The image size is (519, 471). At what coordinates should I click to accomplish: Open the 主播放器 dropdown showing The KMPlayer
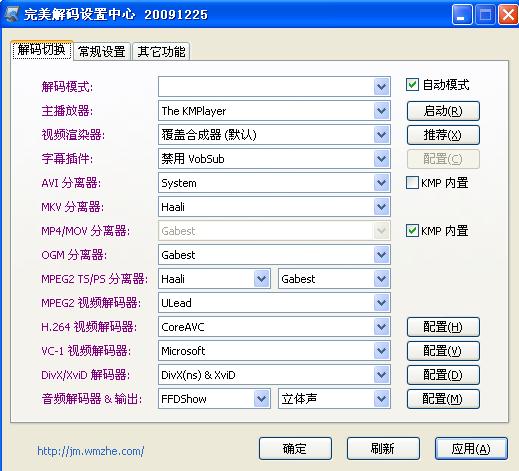coord(274,111)
